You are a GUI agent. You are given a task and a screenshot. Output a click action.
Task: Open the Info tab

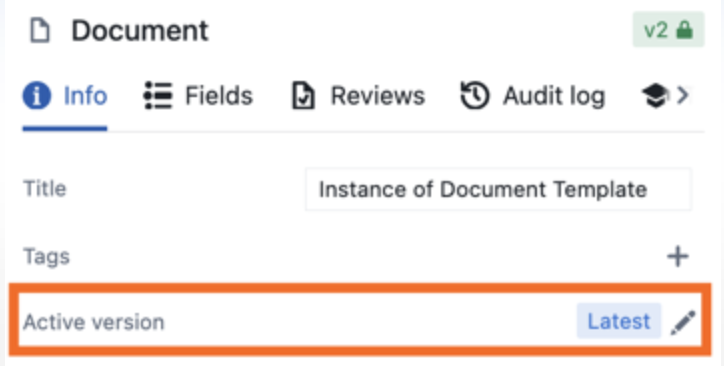(65, 96)
